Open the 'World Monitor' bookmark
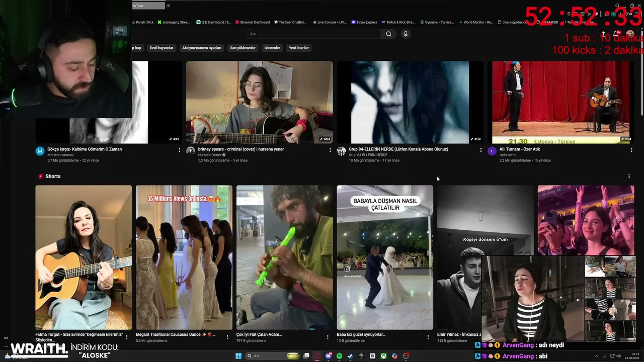644x362 pixels. 476,22
